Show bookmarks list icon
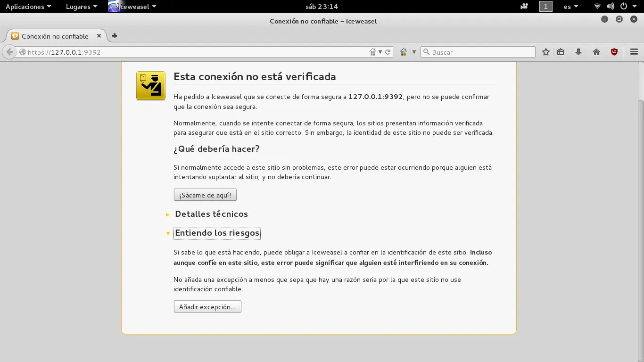The image size is (644, 362). click(561, 52)
